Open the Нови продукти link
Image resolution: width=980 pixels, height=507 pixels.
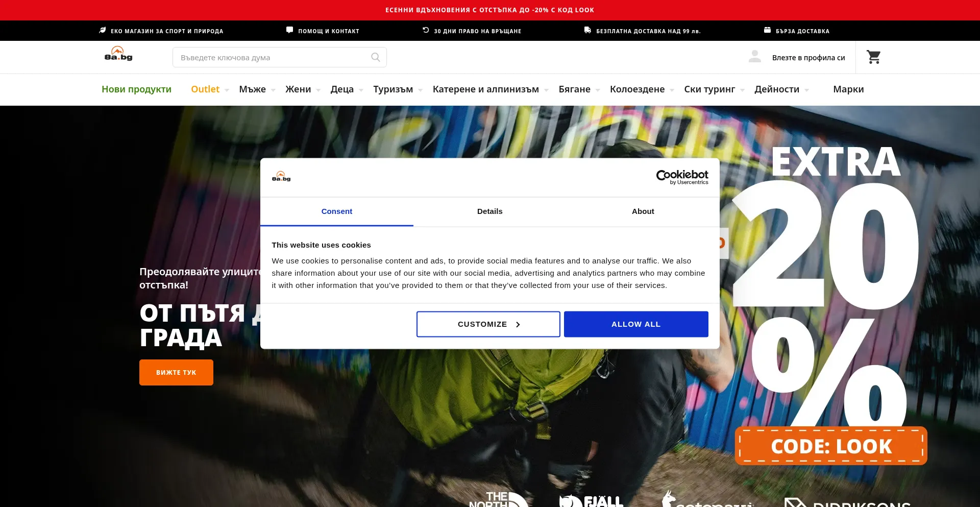[136, 89]
